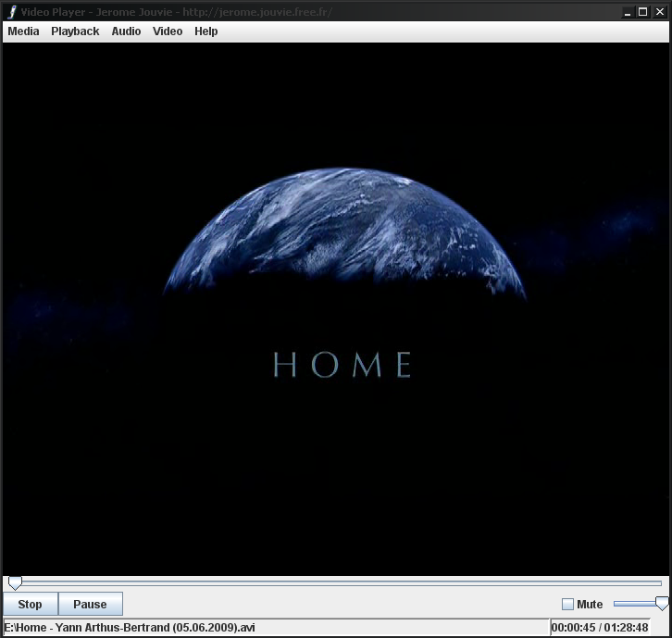672x638 pixels.
Task: Click the Video Player title bar text
Action: pos(176,12)
